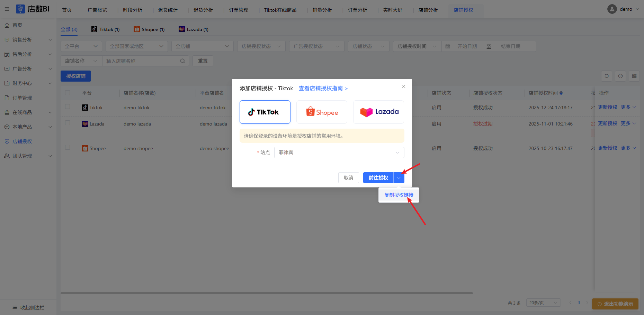This screenshot has width=644, height=315.
Task: Click 取消 to cancel dialog
Action: (349, 178)
